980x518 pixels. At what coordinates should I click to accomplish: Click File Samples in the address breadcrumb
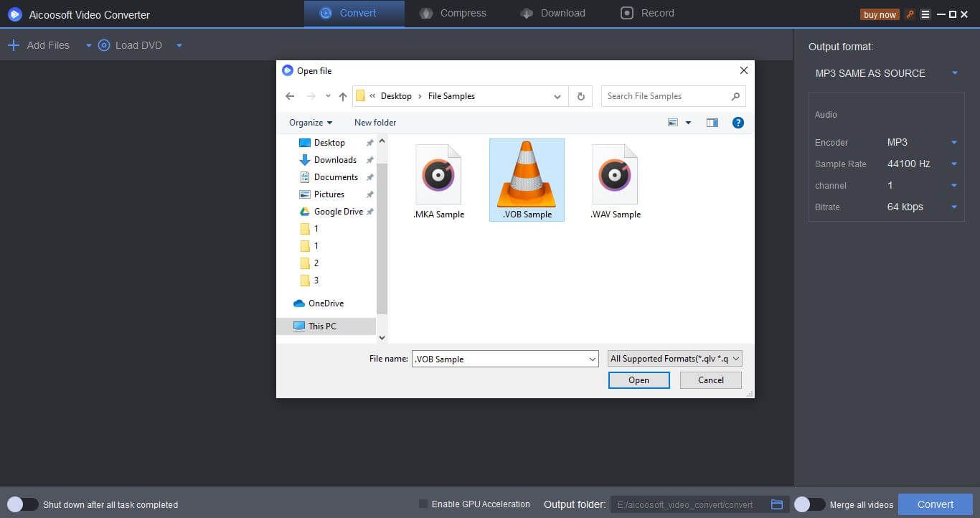point(451,96)
